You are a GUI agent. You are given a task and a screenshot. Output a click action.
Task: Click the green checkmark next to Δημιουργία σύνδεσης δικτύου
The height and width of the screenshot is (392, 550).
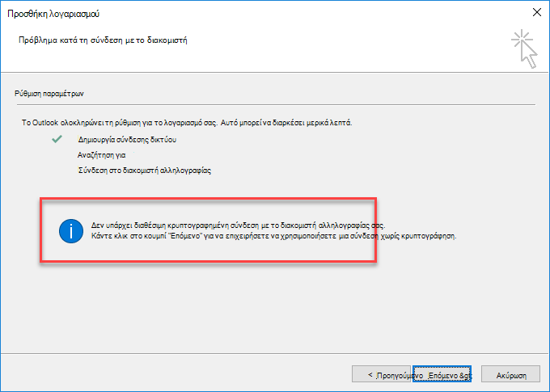point(57,139)
